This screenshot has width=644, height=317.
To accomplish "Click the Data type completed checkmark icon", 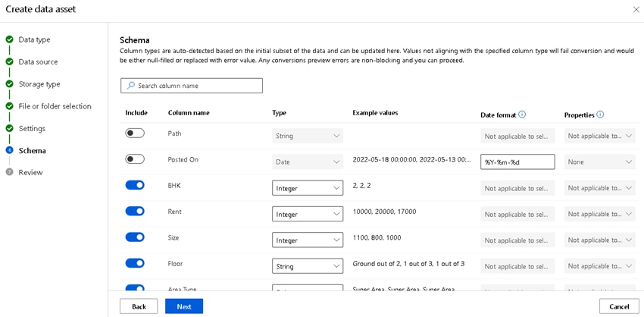I will pos(9,39).
